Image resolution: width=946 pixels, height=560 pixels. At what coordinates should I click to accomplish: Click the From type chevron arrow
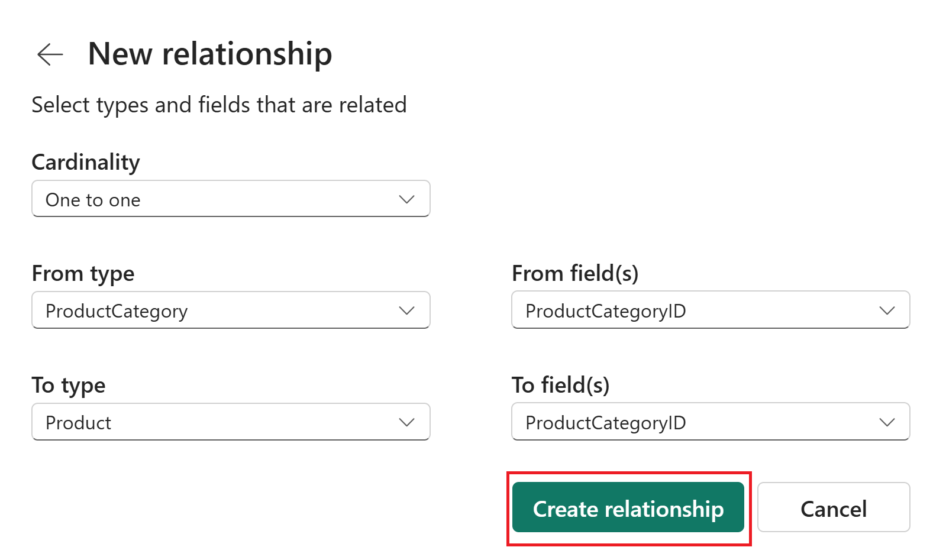coord(406,310)
